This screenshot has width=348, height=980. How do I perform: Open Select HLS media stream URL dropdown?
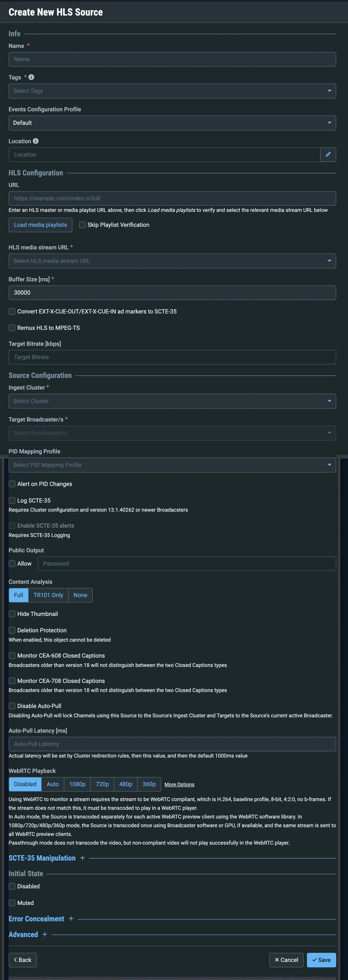click(172, 261)
